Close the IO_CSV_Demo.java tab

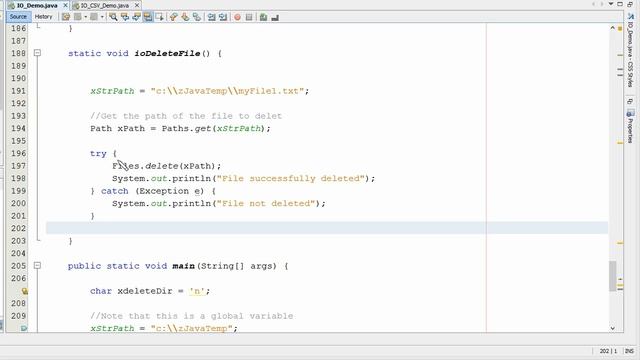pyautogui.click(x=137, y=5)
